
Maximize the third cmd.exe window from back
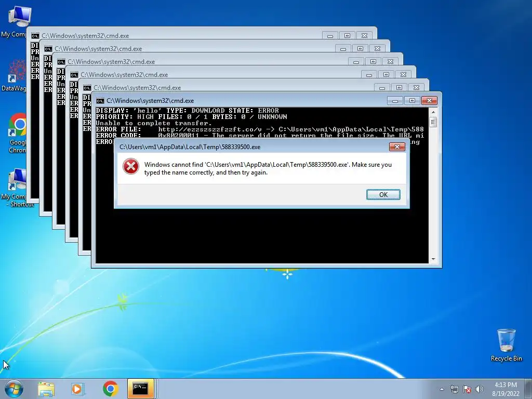373,61
